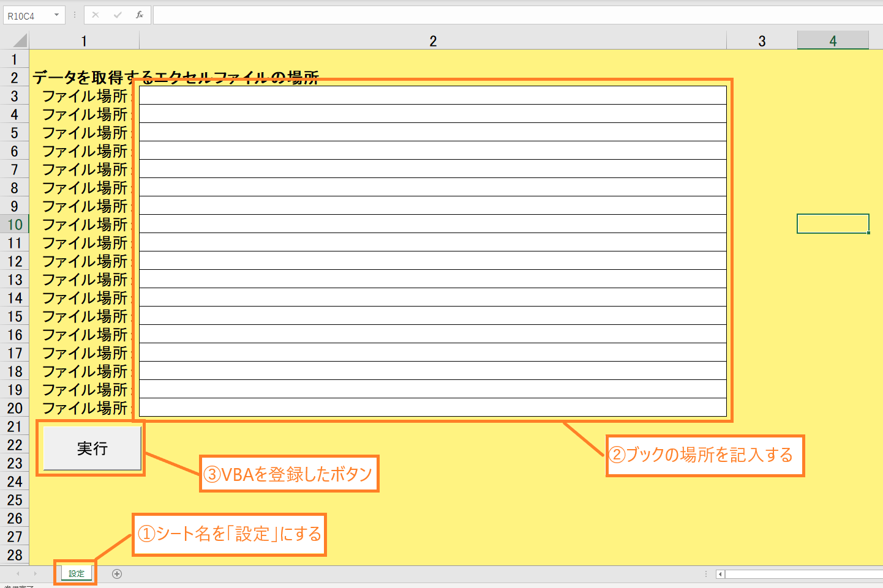Click the file path input cell in row 9
This screenshot has height=588, width=883.
pos(433,206)
